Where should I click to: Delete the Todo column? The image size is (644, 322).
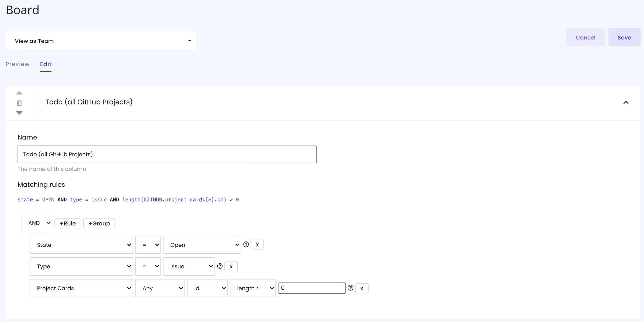pos(19,103)
